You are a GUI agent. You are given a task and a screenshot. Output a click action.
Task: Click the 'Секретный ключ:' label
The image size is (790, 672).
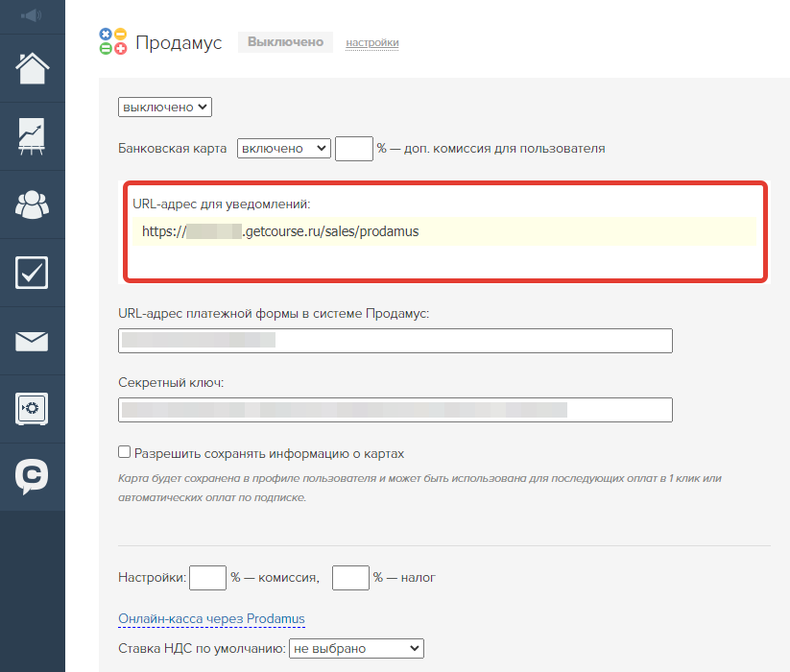(x=171, y=382)
